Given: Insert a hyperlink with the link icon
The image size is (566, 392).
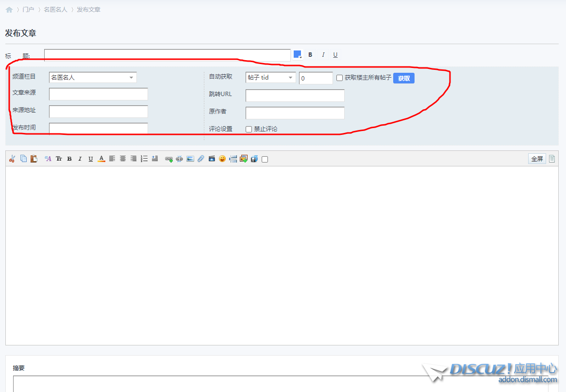Looking at the screenshot, I should [x=169, y=159].
